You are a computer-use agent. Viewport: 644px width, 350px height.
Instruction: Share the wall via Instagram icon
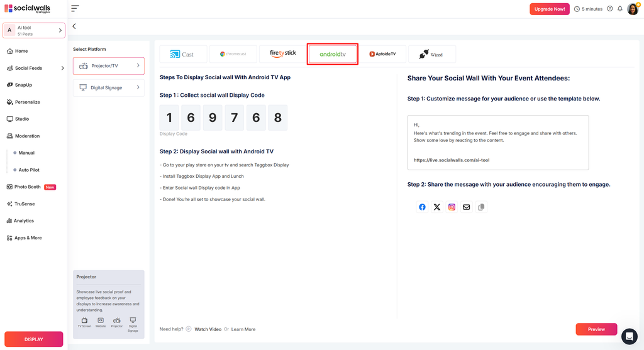[452, 207]
